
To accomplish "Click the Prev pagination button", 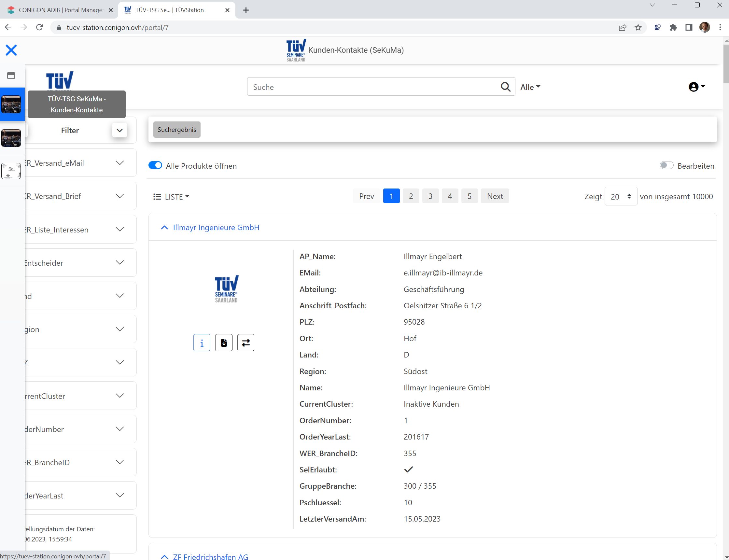I will [x=366, y=196].
